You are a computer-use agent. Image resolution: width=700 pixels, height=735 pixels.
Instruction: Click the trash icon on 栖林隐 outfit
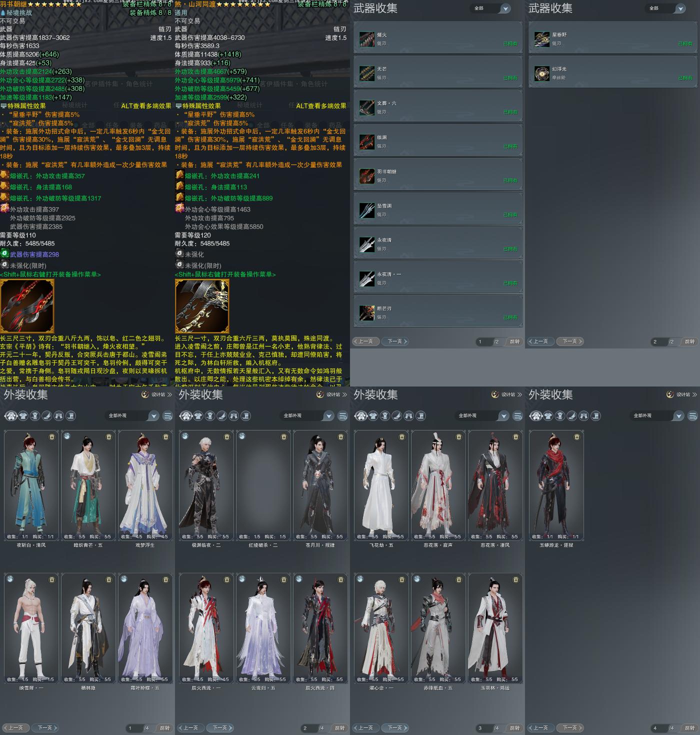pyautogui.click(x=109, y=579)
